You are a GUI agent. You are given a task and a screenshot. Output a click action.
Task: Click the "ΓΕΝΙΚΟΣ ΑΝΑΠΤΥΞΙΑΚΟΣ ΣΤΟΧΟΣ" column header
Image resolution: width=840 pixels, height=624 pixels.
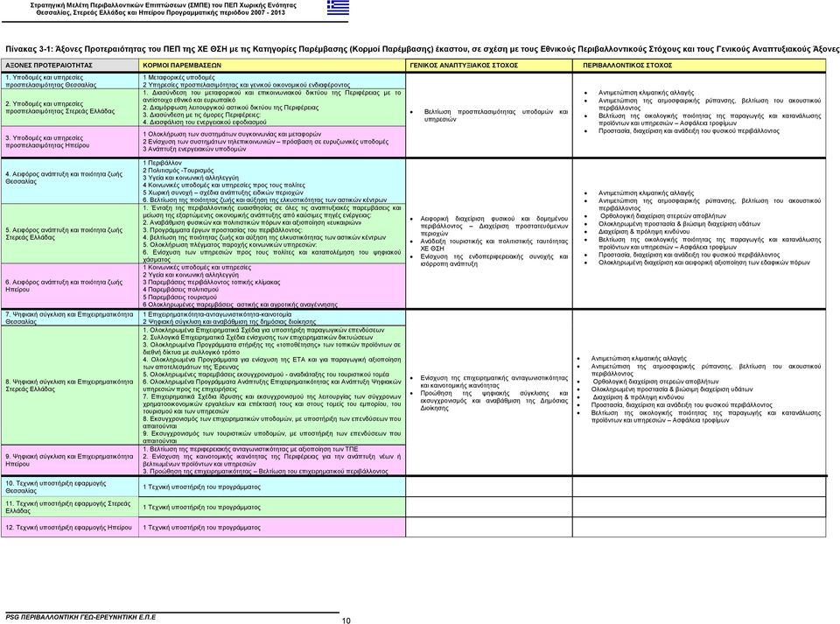(x=489, y=66)
